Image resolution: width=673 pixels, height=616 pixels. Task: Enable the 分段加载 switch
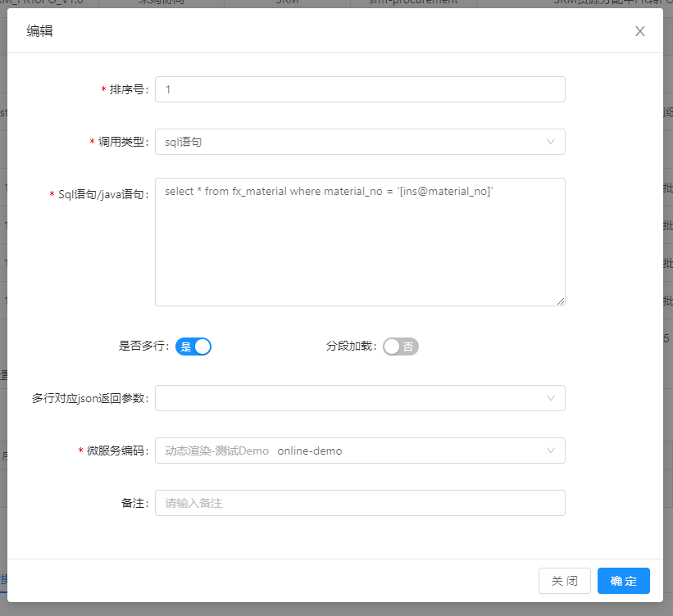(401, 346)
